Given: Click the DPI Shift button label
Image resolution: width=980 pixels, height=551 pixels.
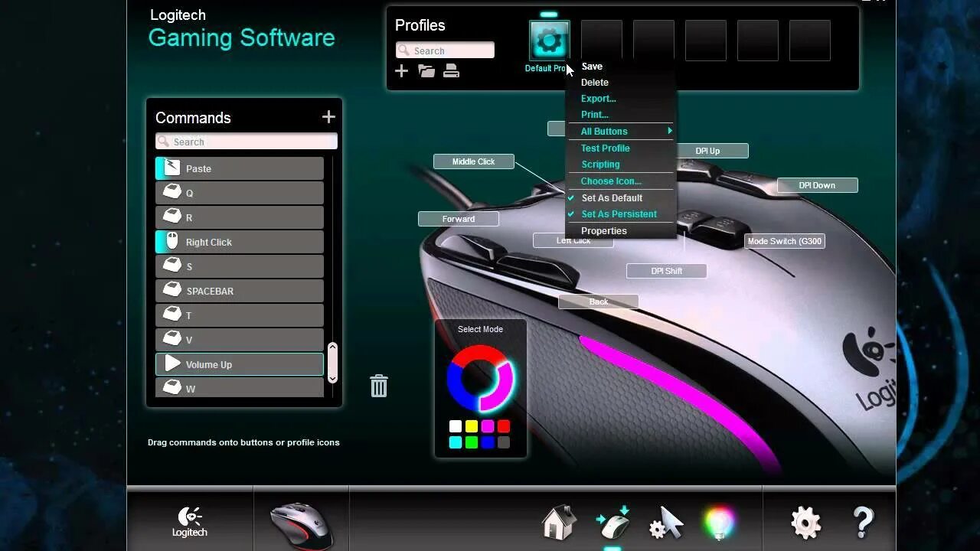Looking at the screenshot, I should coord(666,271).
